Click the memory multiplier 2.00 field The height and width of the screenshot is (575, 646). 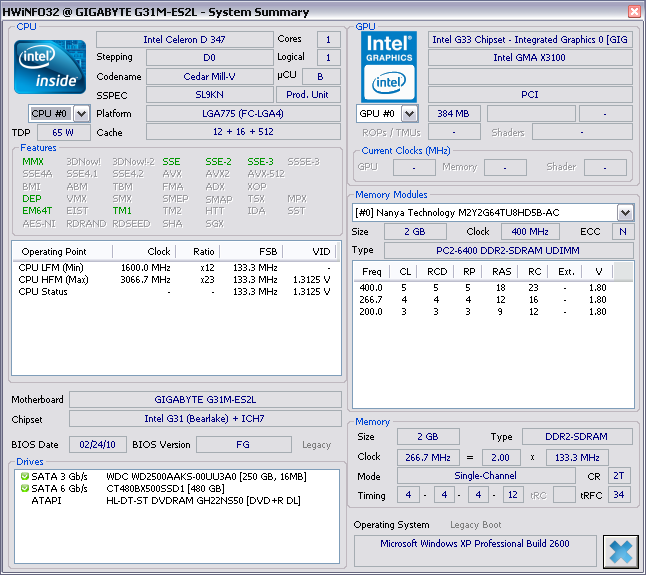coord(501,457)
